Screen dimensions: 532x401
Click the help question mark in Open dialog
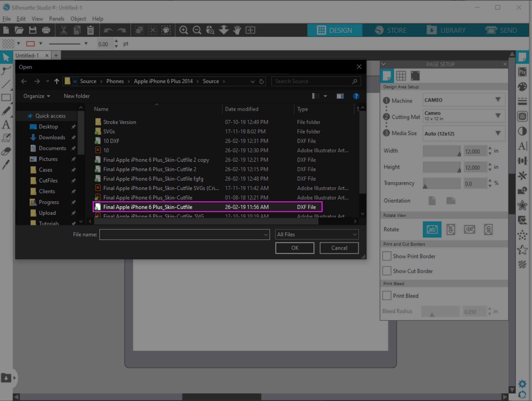click(356, 96)
